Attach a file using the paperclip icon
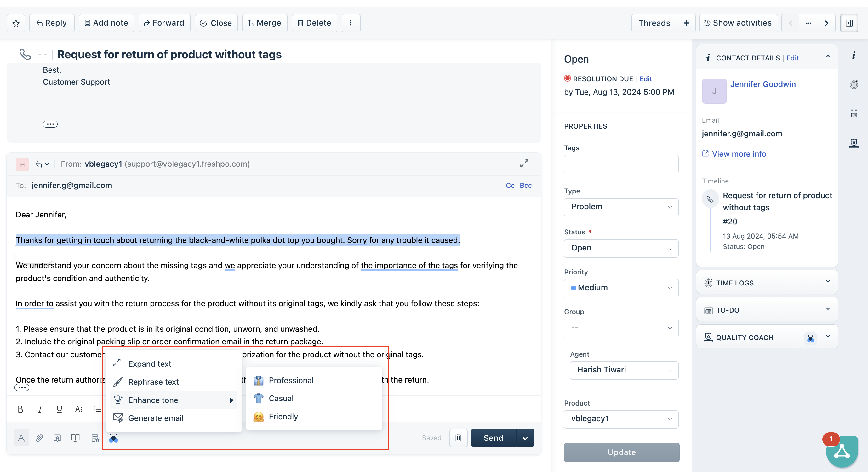868x472 pixels. tap(39, 438)
